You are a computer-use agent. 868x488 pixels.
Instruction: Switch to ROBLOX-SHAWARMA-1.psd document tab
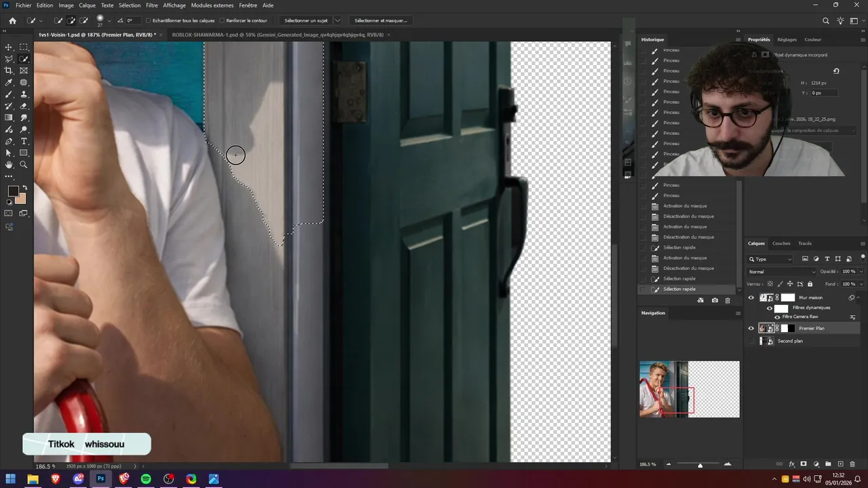pos(277,35)
